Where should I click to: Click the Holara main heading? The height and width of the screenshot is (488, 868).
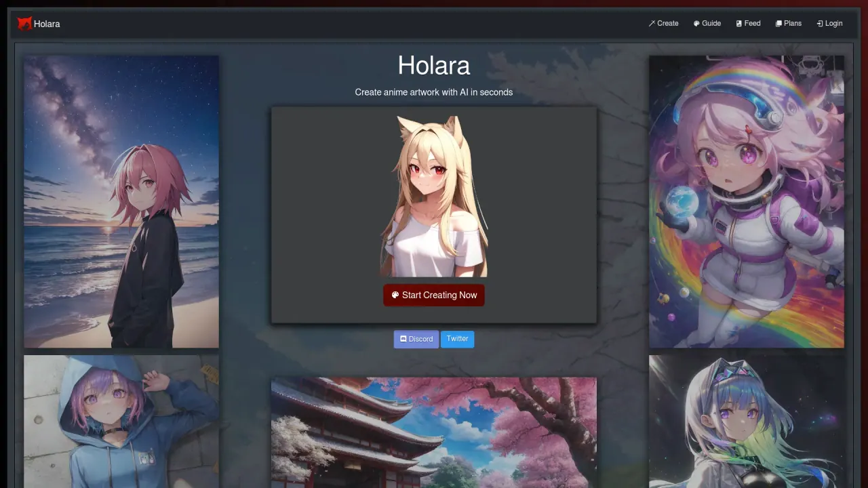(x=434, y=66)
